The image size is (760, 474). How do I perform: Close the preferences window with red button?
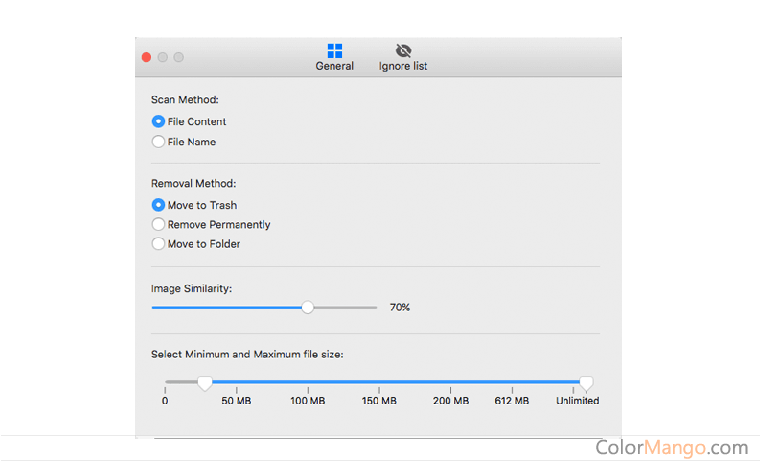[x=147, y=57]
